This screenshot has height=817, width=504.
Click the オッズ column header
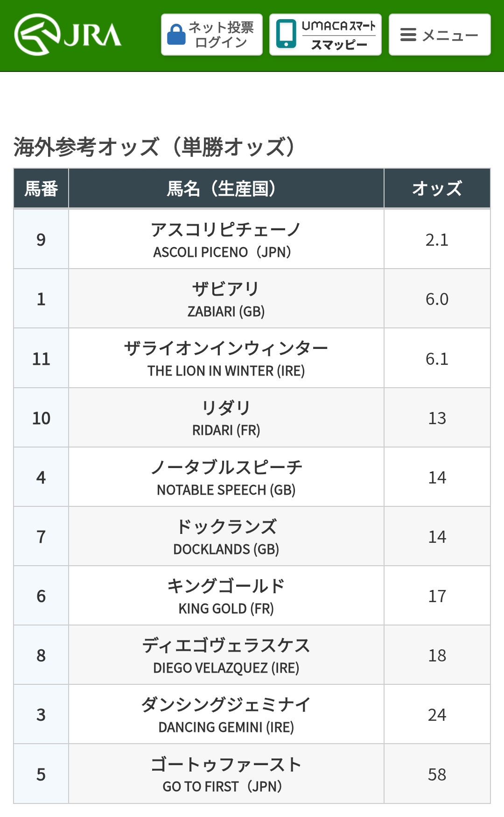pos(437,189)
